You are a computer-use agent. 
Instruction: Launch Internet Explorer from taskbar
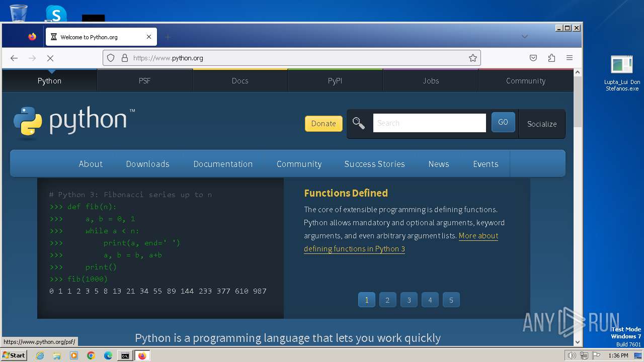point(40,355)
